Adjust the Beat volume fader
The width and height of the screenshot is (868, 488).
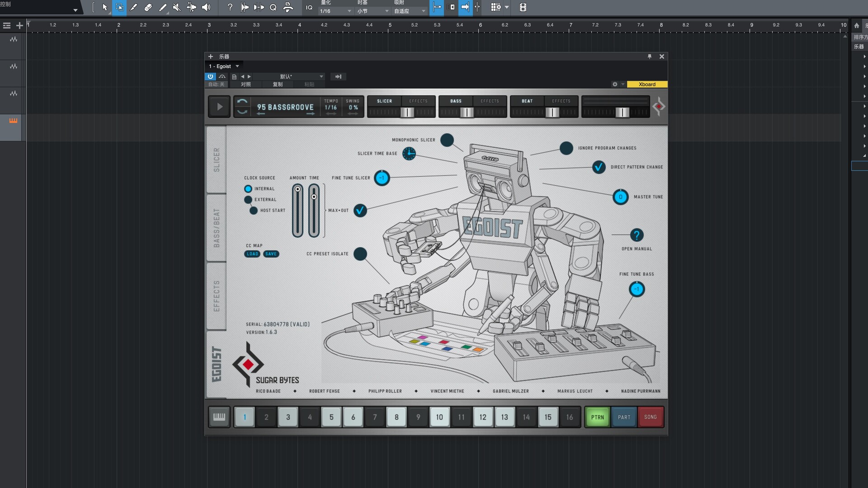pyautogui.click(x=552, y=112)
